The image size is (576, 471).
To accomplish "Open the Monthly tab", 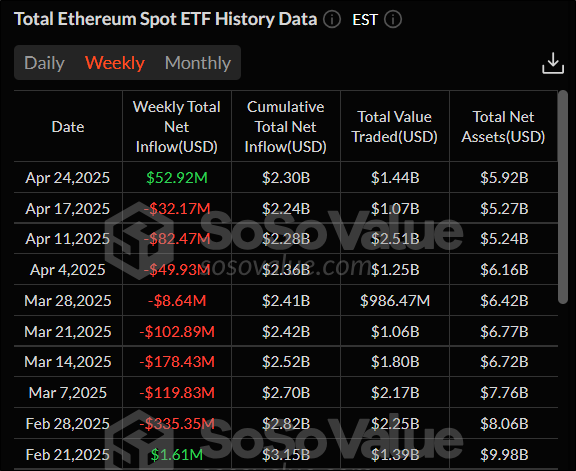I will [x=198, y=63].
